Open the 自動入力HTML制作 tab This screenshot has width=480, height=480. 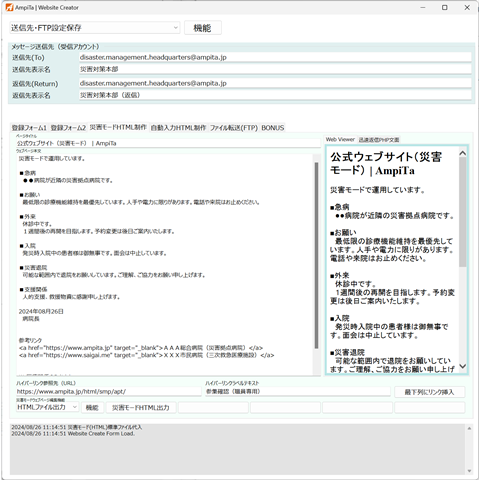click(178, 128)
